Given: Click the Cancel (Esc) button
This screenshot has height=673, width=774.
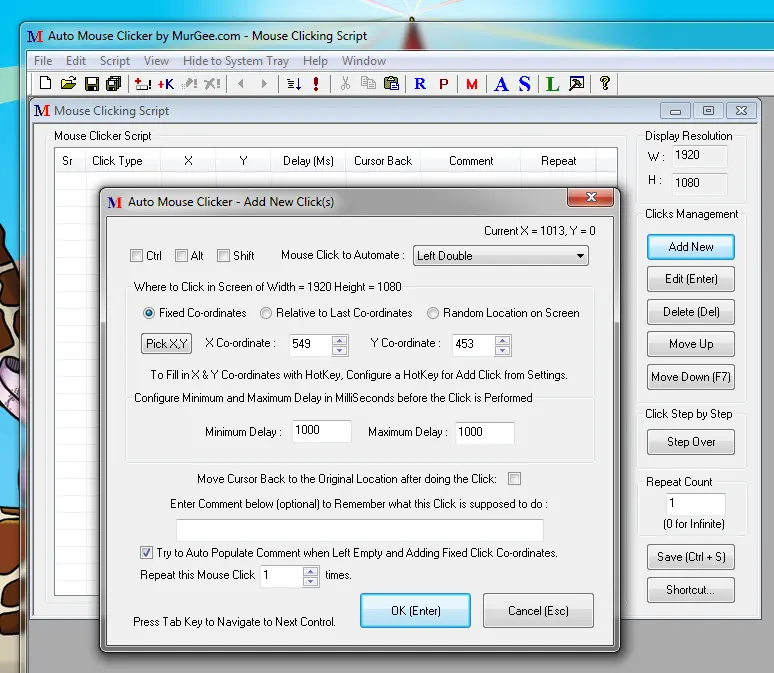Looking at the screenshot, I should [x=538, y=611].
